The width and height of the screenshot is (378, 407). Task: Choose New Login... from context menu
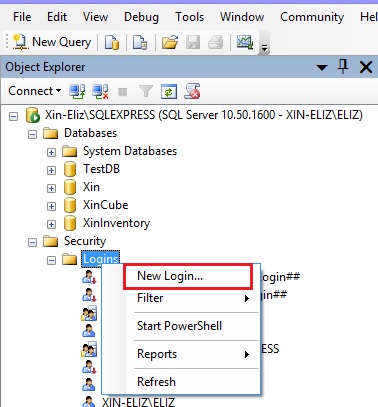(x=187, y=276)
